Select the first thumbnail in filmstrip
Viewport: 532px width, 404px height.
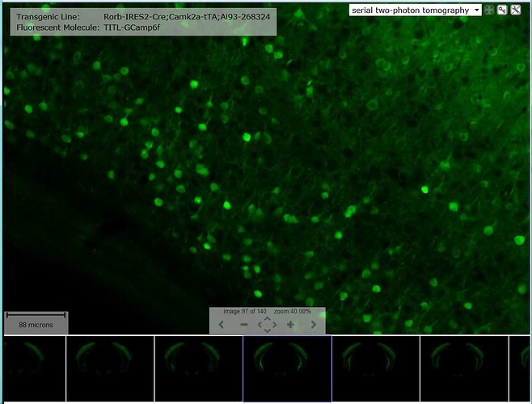click(x=35, y=368)
